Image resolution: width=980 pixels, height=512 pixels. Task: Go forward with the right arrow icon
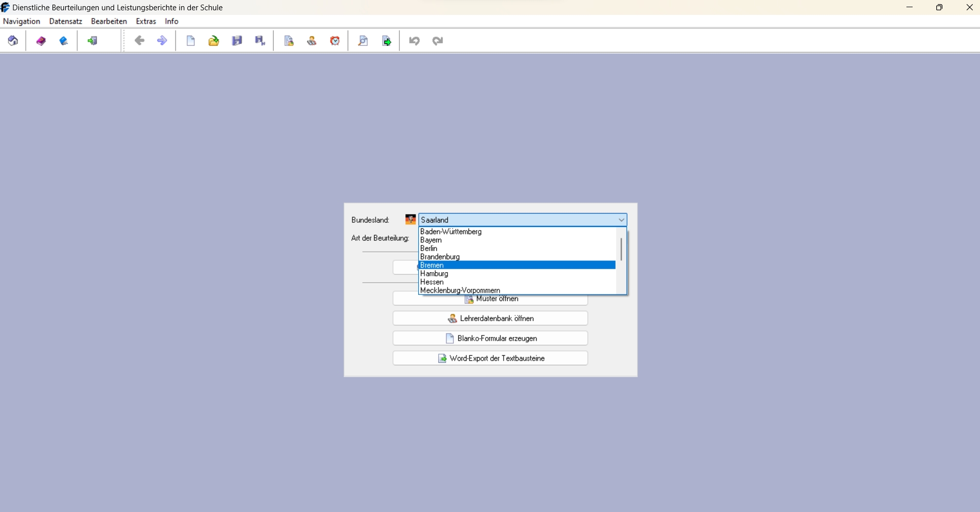pyautogui.click(x=162, y=41)
